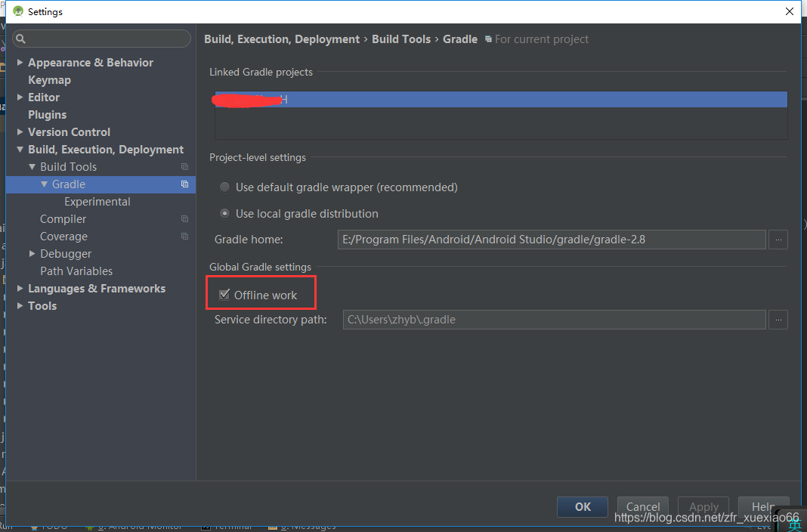Click the Service directory path label
This screenshot has width=807, height=532.
pyautogui.click(x=271, y=320)
